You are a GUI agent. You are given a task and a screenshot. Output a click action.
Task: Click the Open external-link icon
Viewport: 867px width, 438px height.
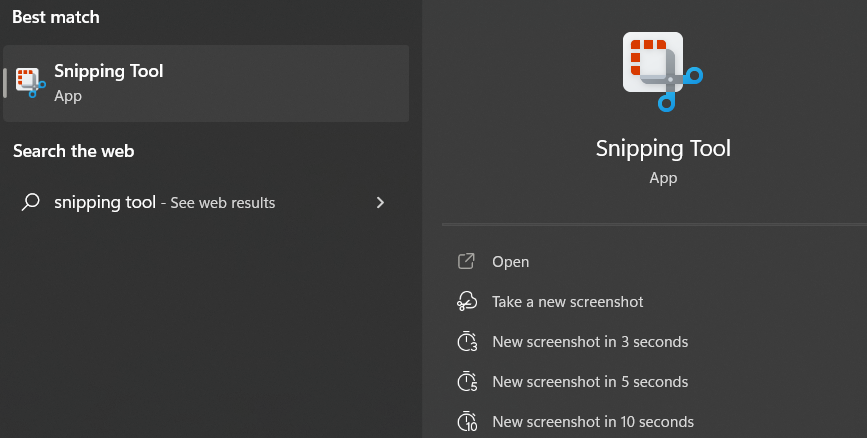[466, 261]
